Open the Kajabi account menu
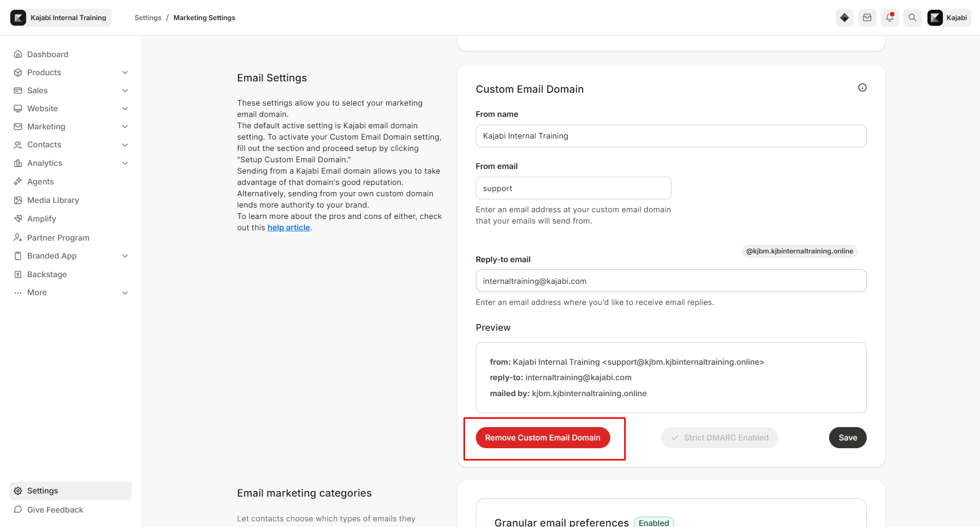This screenshot has height=527, width=980. [x=949, y=18]
